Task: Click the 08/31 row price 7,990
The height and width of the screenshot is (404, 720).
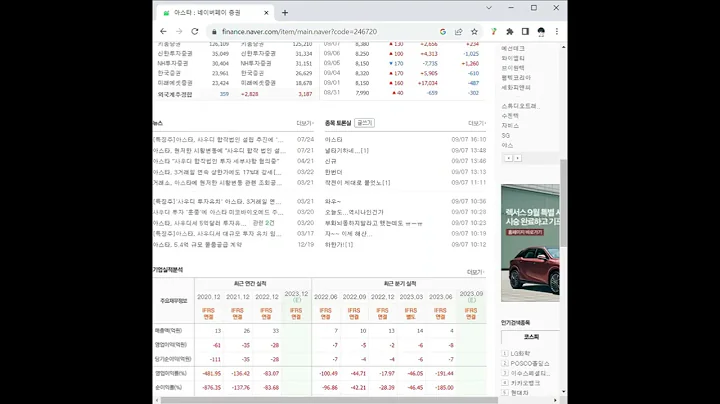Action: [x=362, y=93]
